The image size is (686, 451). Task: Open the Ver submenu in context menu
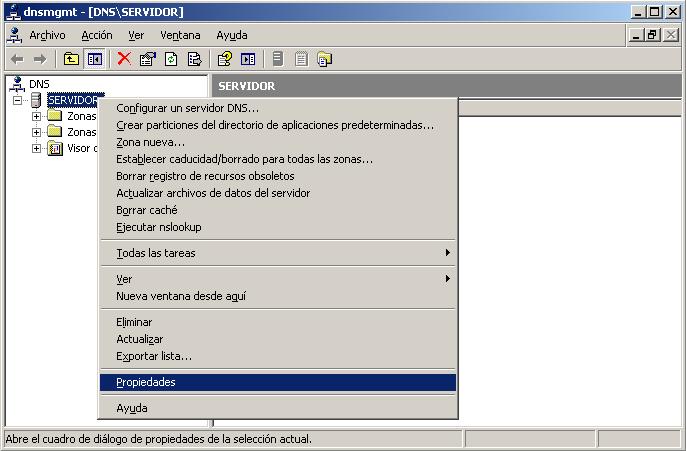124,279
